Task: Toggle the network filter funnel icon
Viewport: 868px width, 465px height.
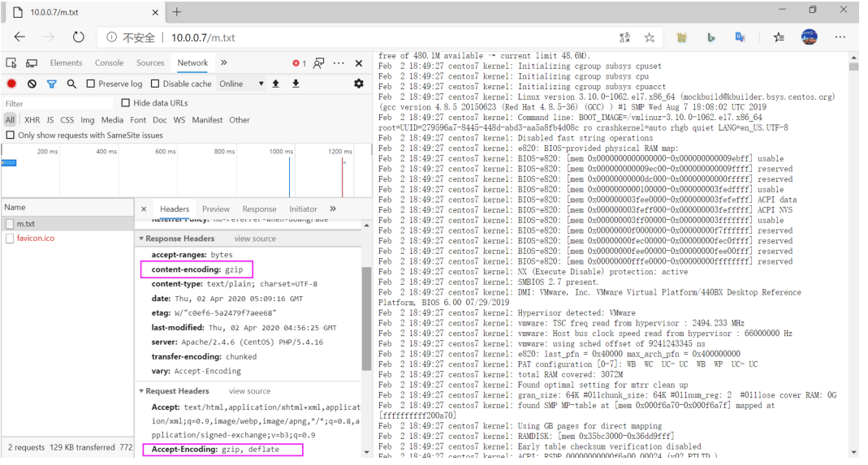Action: [x=51, y=84]
